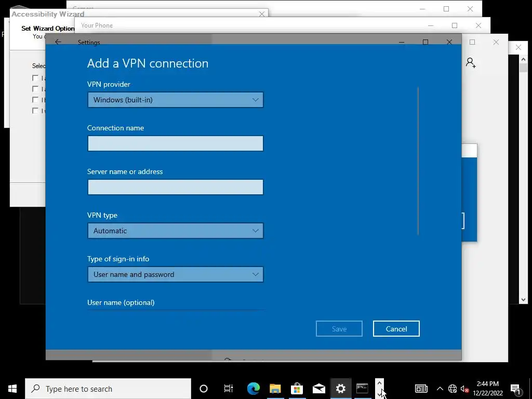Image resolution: width=532 pixels, height=399 pixels.
Task: Open Microsoft Store from the taskbar
Action: click(x=297, y=389)
